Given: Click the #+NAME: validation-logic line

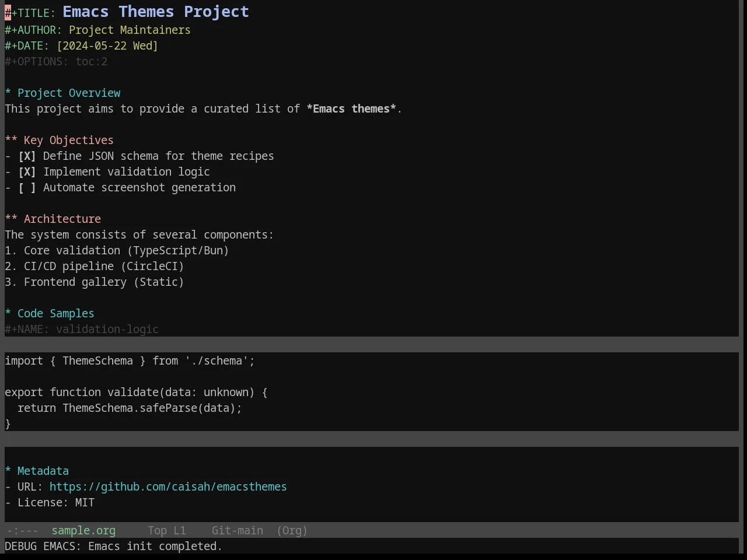Looking at the screenshot, I should (82, 329).
